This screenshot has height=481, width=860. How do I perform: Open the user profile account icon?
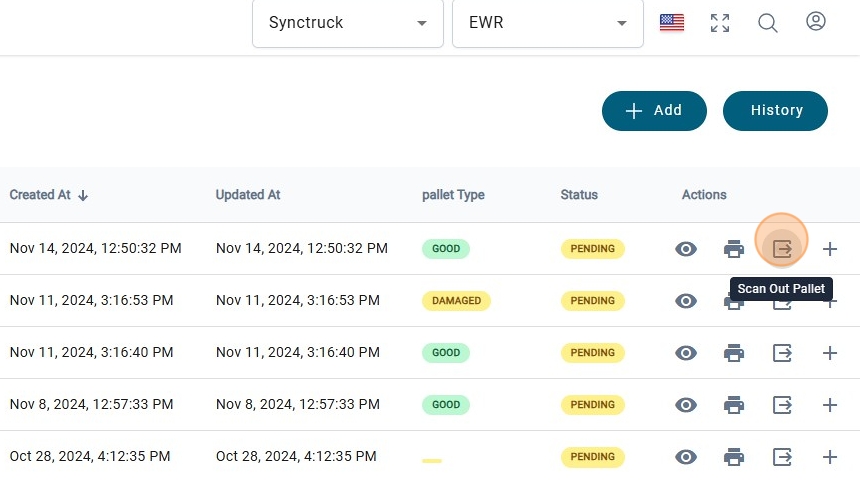coord(816,22)
